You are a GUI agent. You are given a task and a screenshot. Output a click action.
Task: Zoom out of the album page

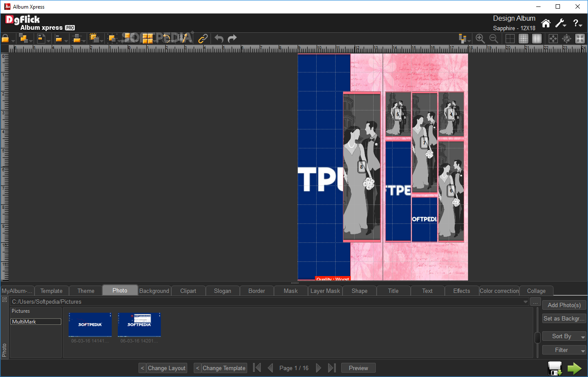coord(494,38)
